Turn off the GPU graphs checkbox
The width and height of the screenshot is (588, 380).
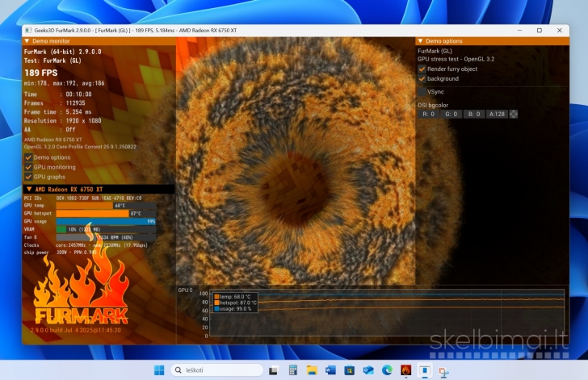coord(28,176)
